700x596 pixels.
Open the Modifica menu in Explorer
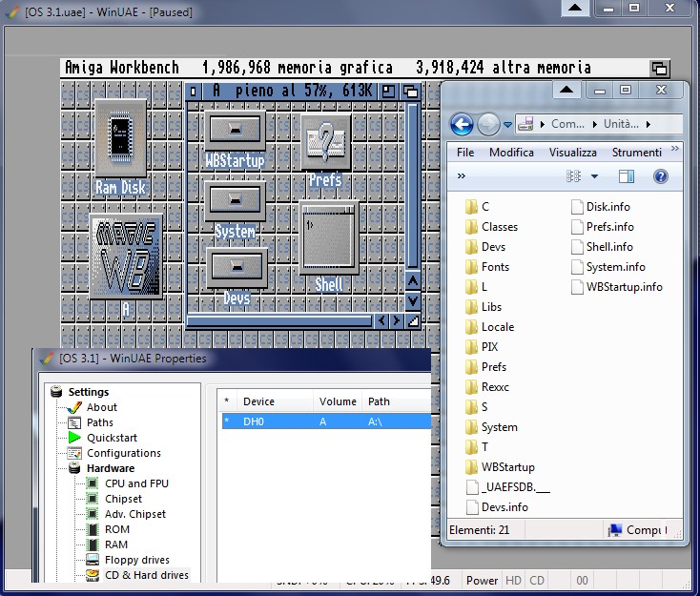(x=511, y=153)
